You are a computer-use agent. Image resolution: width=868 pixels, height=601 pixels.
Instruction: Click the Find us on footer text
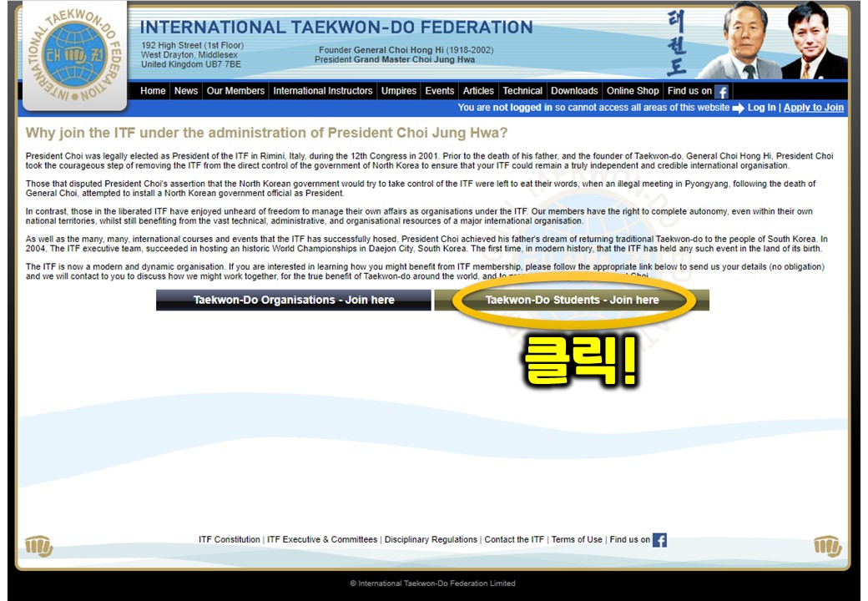tap(630, 539)
